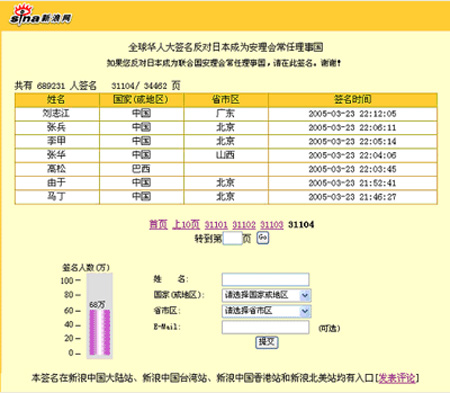The height and width of the screenshot is (393, 450).
Task: Click the 国家(或地区) column header
Action: pos(141,100)
